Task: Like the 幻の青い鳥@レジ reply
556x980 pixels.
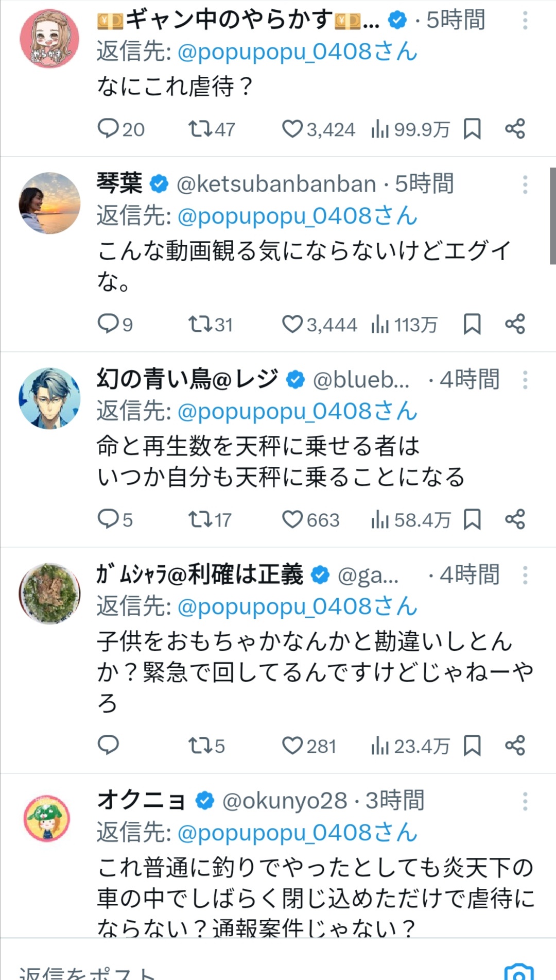Action: (292, 519)
